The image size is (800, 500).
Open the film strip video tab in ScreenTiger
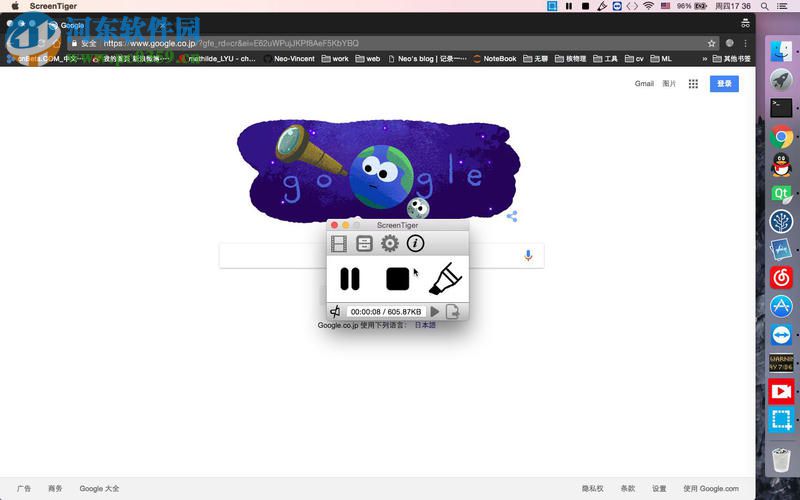click(339, 244)
